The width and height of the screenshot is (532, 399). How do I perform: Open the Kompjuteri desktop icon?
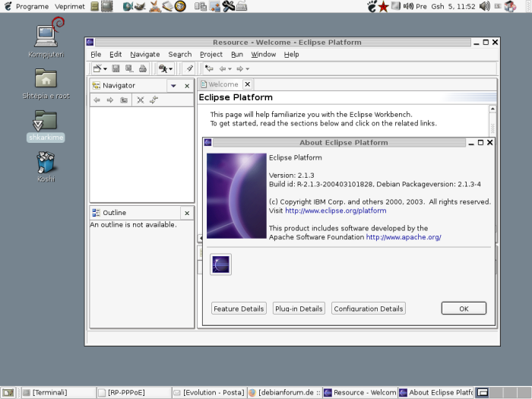pos(46,38)
